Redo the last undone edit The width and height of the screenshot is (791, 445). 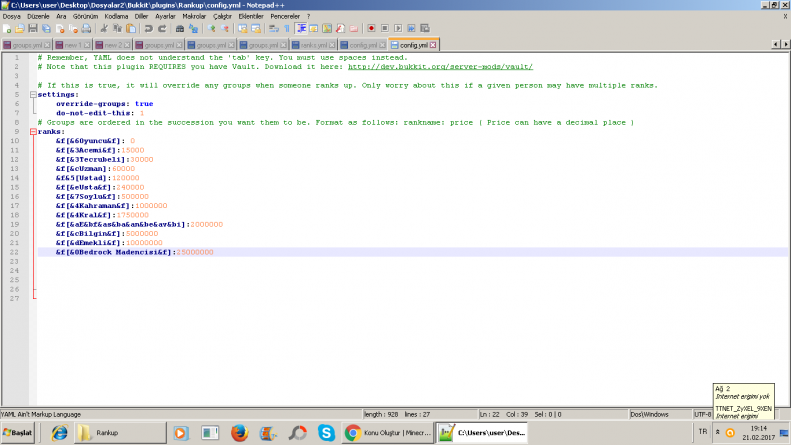tap(162, 29)
